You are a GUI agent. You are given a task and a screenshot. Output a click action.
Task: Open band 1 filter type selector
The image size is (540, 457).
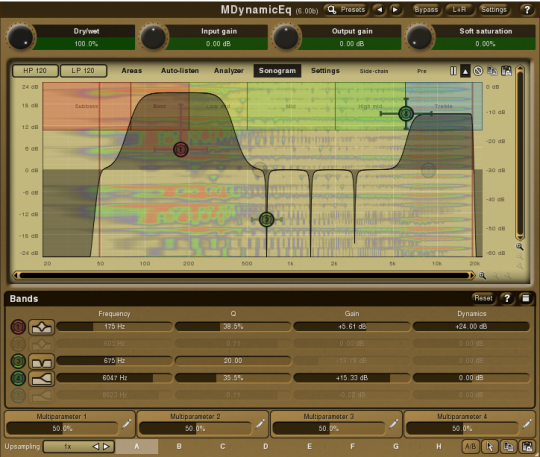[x=41, y=327]
